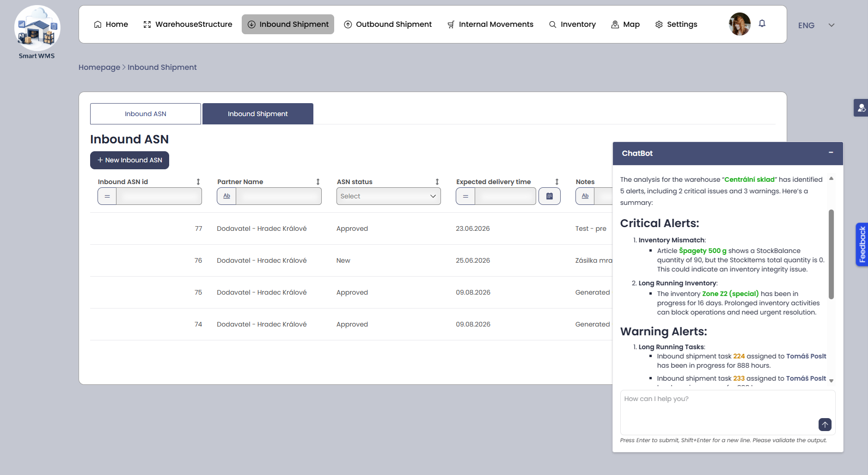Open the Zone Z2 (special) link
The height and width of the screenshot is (475, 868).
730,294
